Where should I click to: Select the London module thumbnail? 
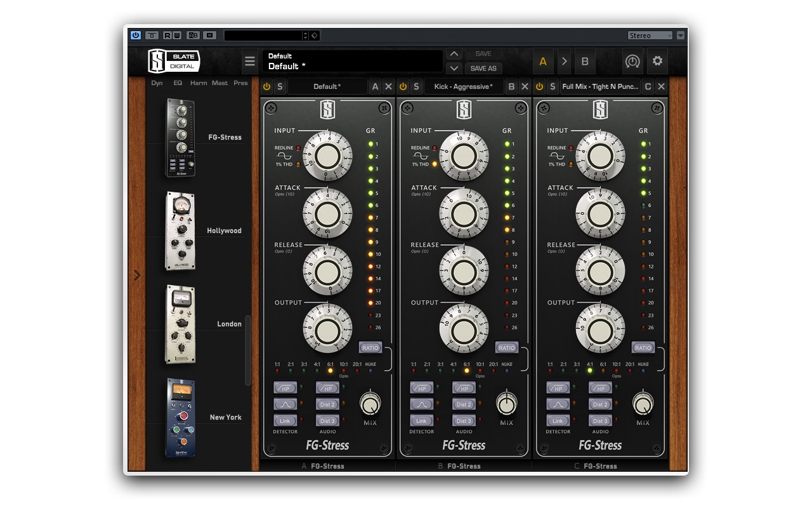(x=181, y=324)
